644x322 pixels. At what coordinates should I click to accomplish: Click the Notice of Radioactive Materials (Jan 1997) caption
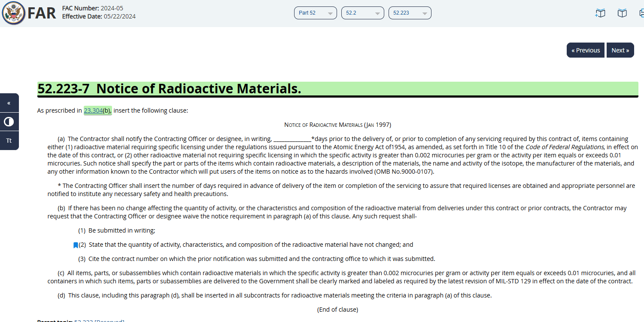pyautogui.click(x=337, y=125)
